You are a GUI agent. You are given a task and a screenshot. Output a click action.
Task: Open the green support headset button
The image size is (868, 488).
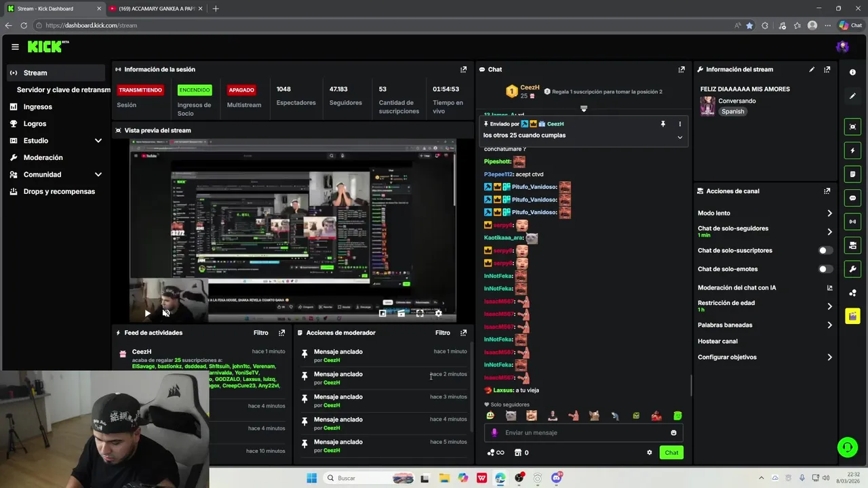(847, 447)
